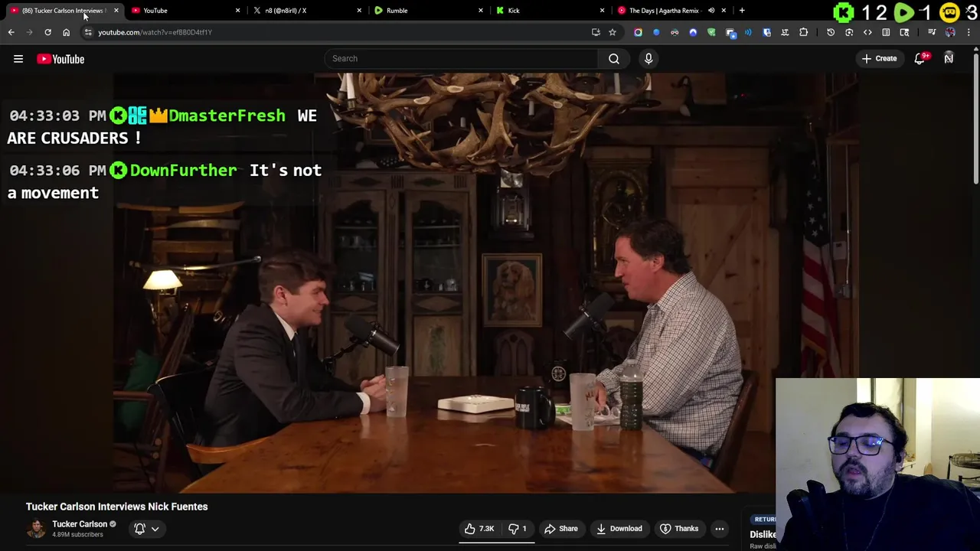The image size is (980, 551).
Task: Open the YouTube hamburger guide menu
Action: point(18,59)
